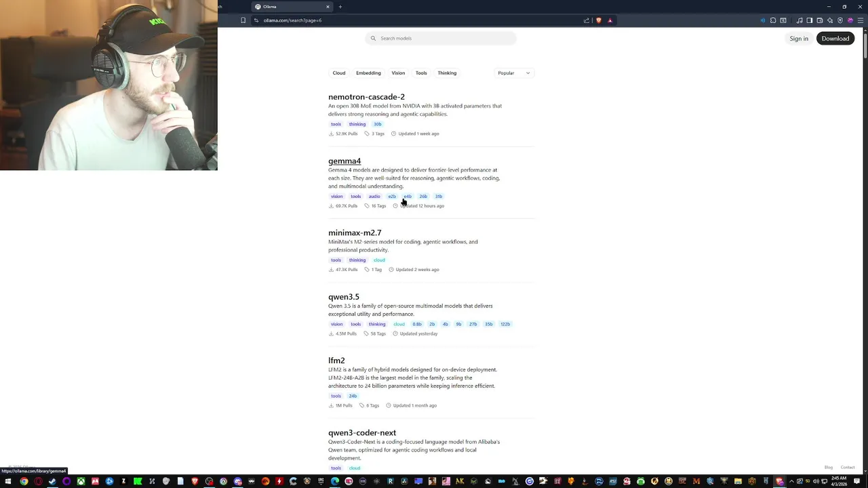Open the sidebar panel icon in the toolbar

(x=809, y=20)
